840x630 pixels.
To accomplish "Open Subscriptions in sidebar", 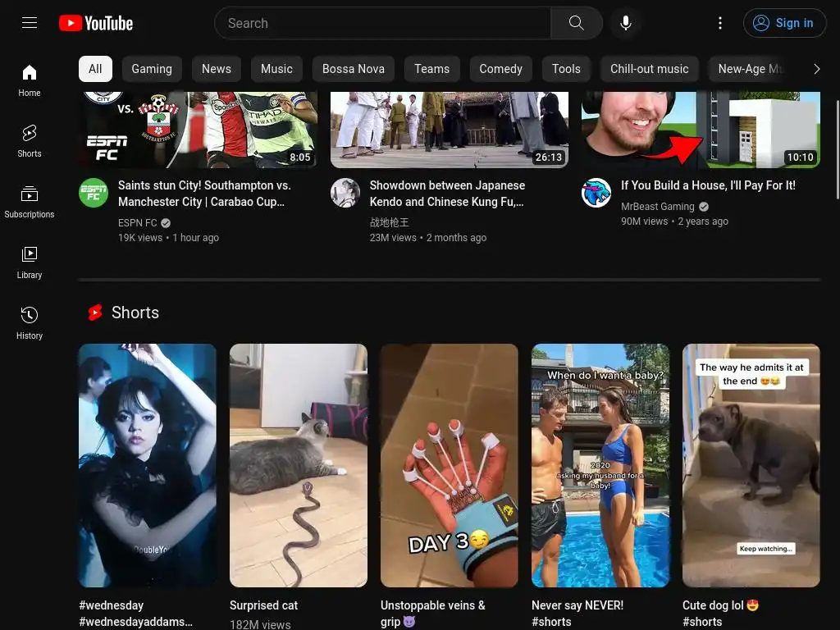I will click(30, 202).
